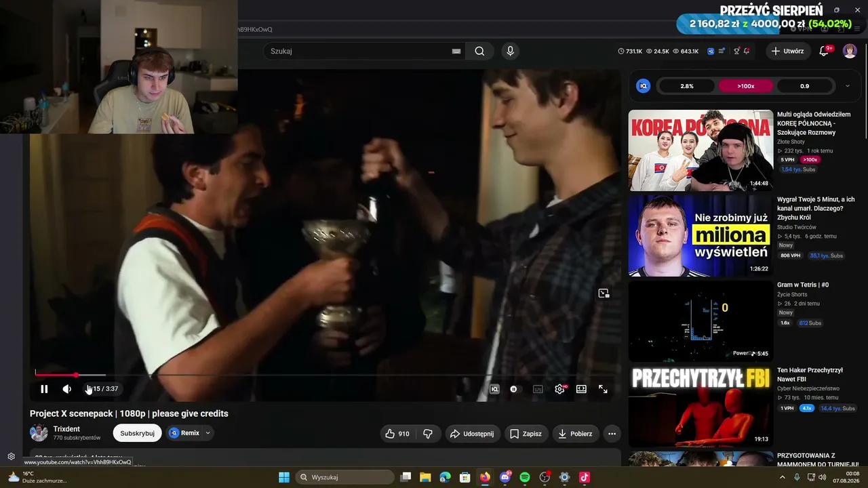Open 'Ten Haker Przechytrzył Nawet FBI' title
Image resolution: width=868 pixels, height=488 pixels.
[x=810, y=375]
